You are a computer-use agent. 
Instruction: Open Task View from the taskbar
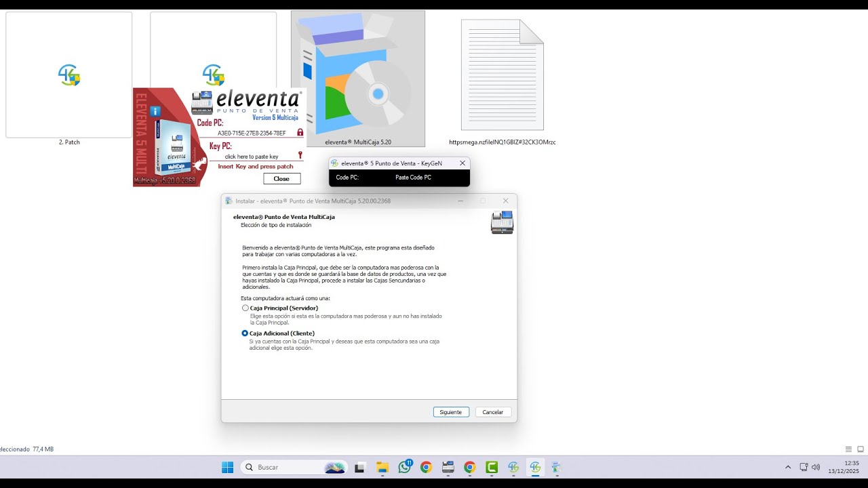click(359, 467)
